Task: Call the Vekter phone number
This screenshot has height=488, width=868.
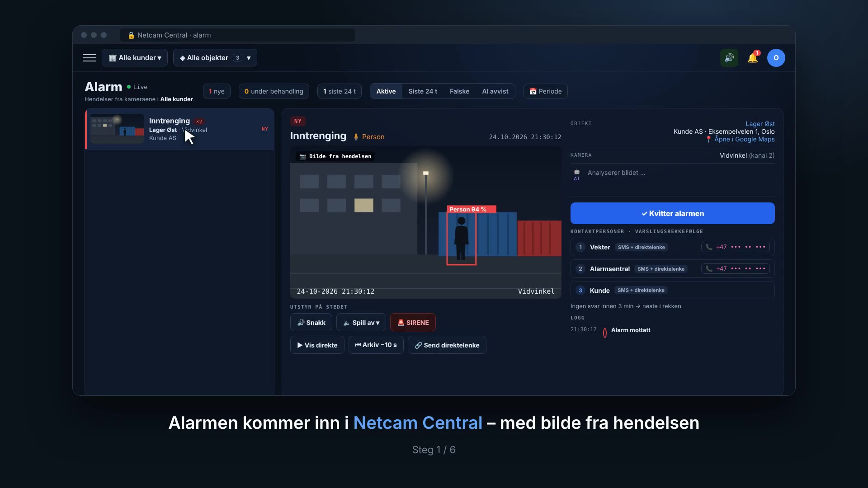Action: [x=736, y=247]
